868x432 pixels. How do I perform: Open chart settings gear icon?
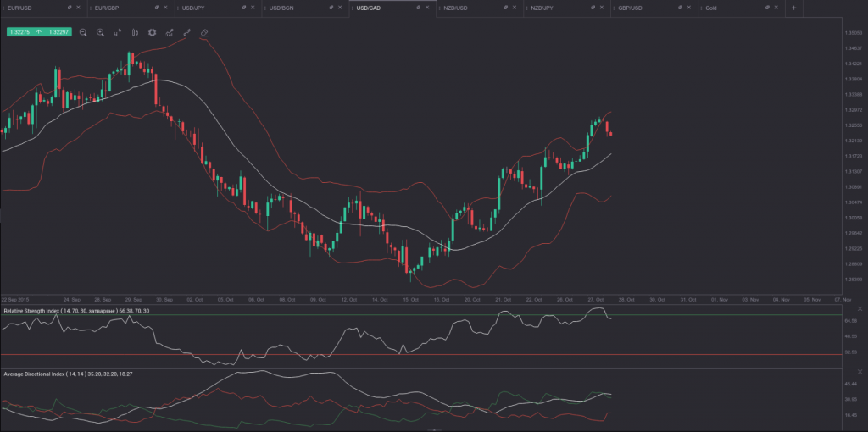(153, 32)
